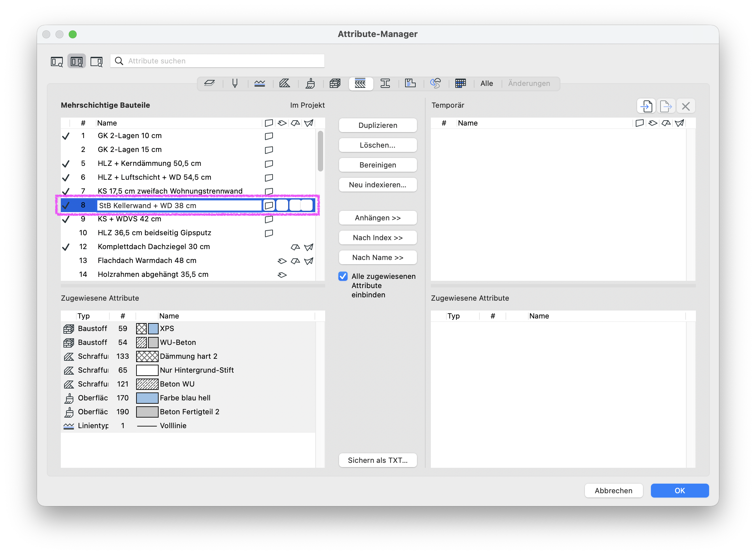Clear the Temporär list with X icon
The height and width of the screenshot is (555, 756).
click(x=685, y=106)
